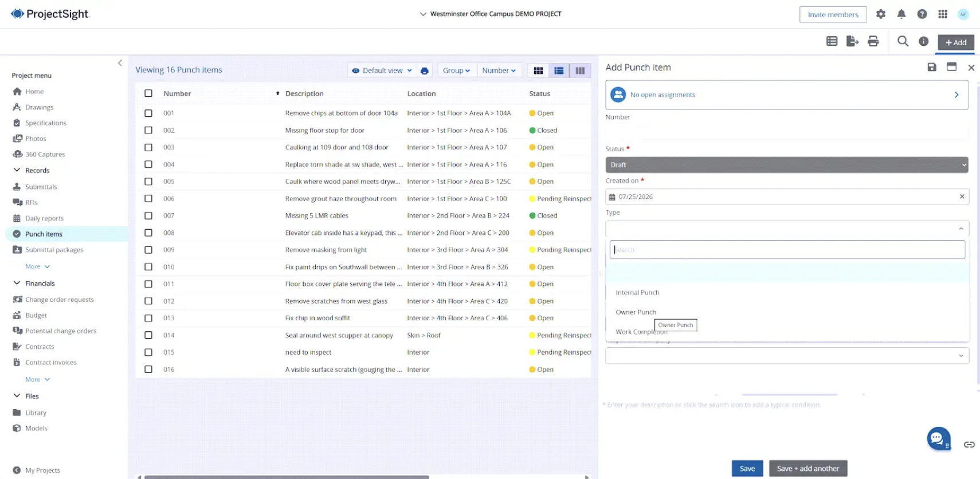Click the export icon in the toolbar

coord(852,41)
